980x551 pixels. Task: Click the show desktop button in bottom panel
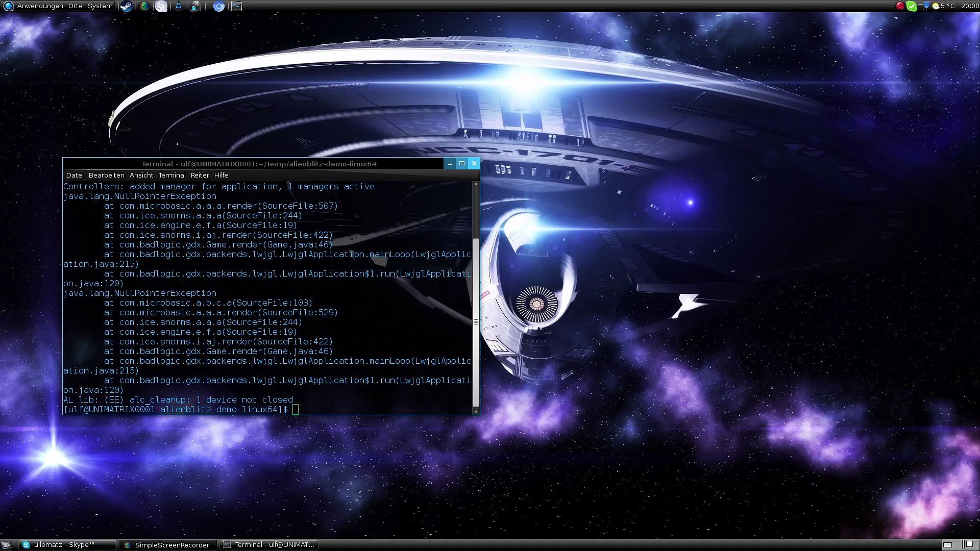click(x=7, y=545)
